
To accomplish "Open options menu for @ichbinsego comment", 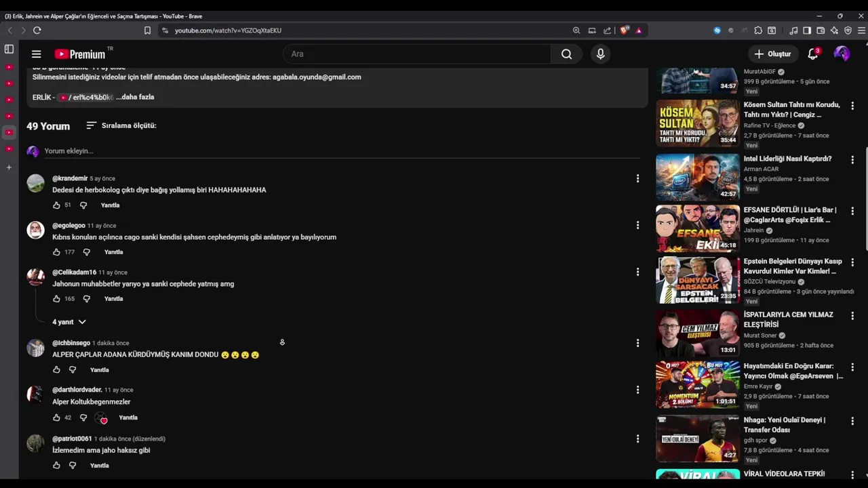I will (x=637, y=343).
